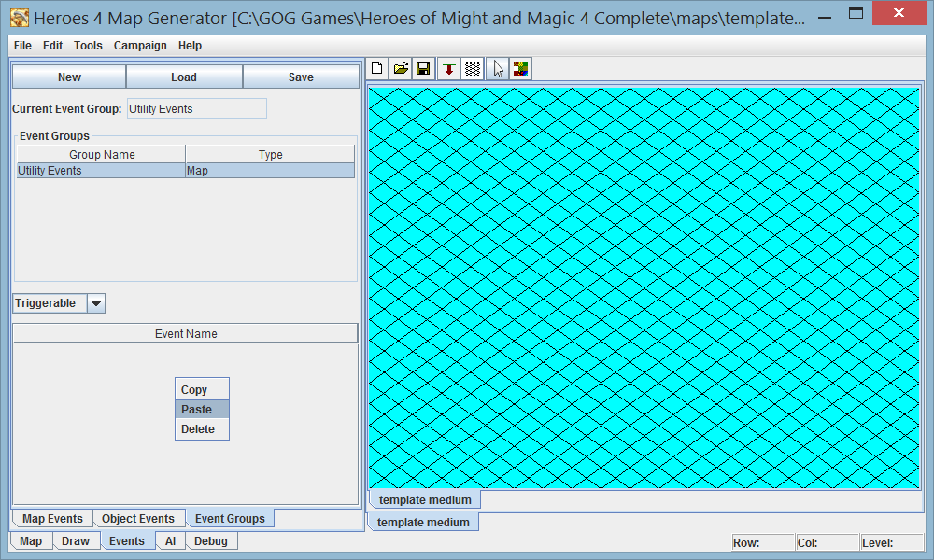Close the Map Generator window

[x=899, y=13]
